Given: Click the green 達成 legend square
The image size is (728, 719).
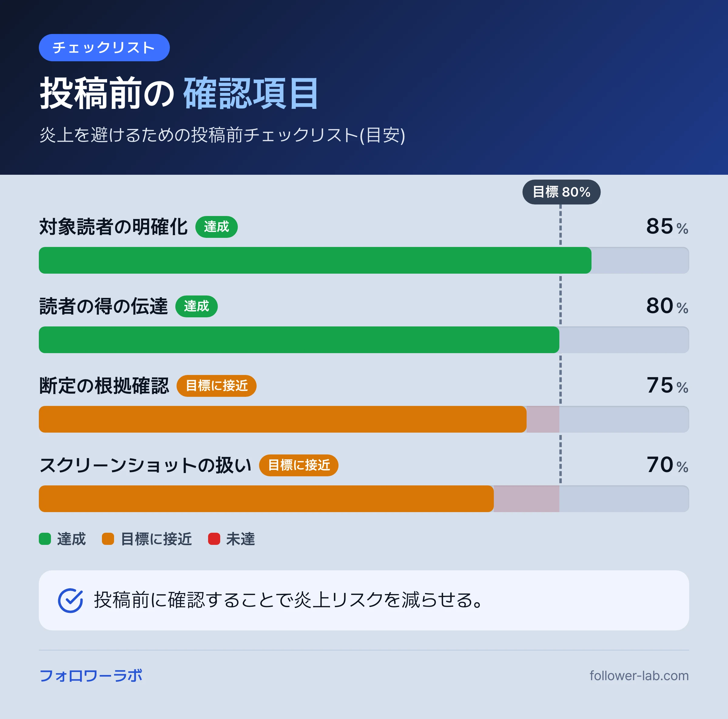Looking at the screenshot, I should (x=45, y=539).
